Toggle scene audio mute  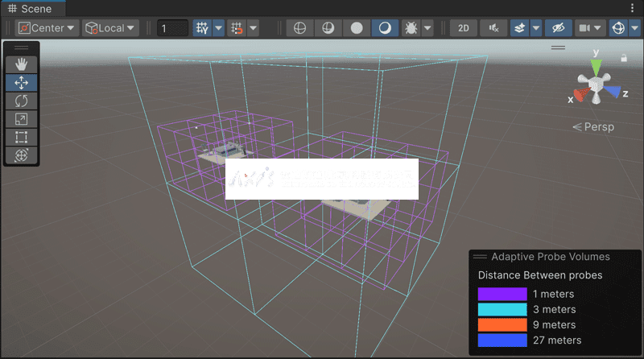click(493, 27)
